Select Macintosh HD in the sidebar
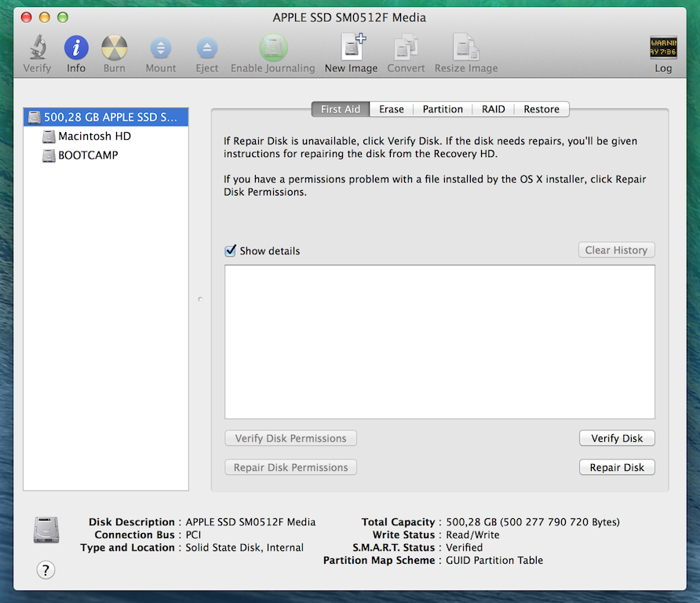Image resolution: width=700 pixels, height=603 pixels. 106,137
